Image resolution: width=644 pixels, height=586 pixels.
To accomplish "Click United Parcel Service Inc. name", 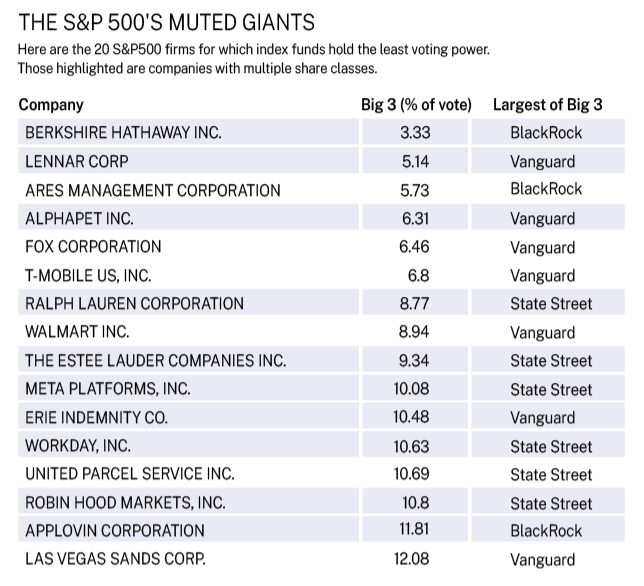I will tap(130, 474).
